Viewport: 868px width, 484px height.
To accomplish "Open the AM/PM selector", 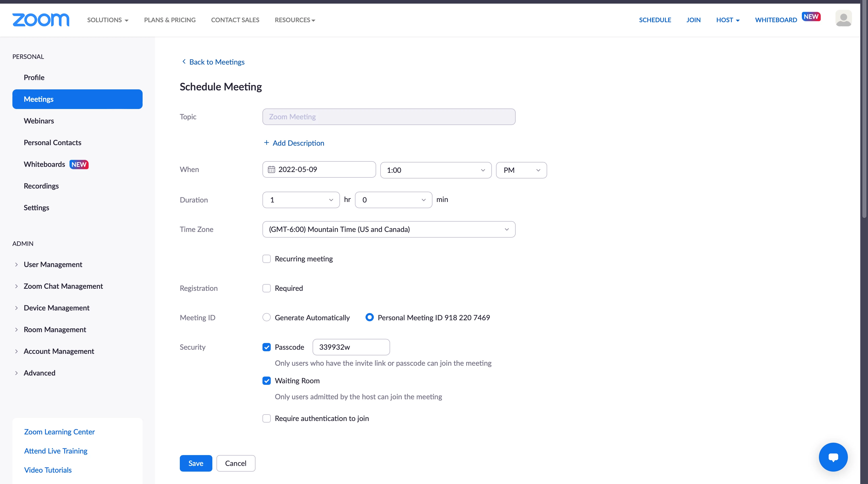I will click(x=521, y=170).
